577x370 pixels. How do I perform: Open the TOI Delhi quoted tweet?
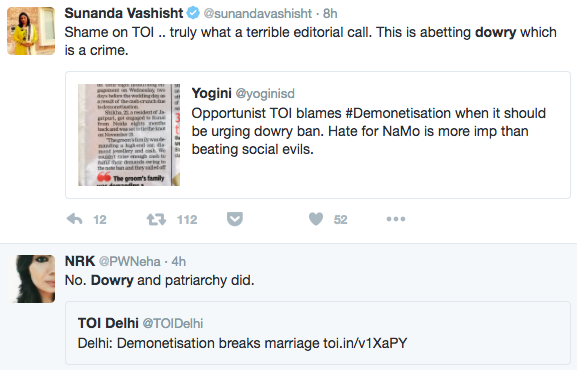coord(318,333)
